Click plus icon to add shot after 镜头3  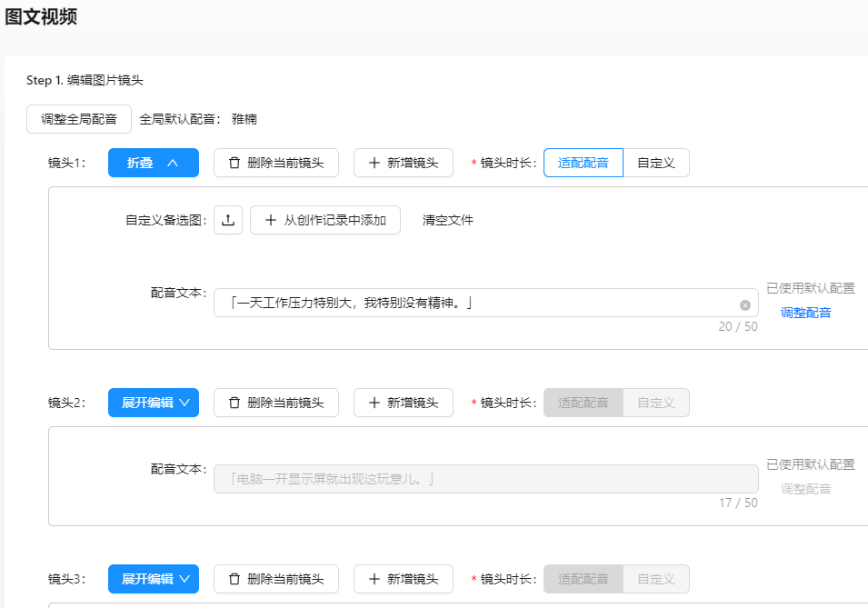(374, 579)
